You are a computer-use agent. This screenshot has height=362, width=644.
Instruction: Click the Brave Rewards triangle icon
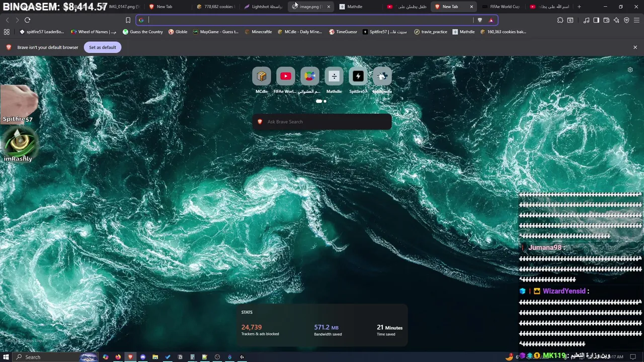click(x=491, y=20)
